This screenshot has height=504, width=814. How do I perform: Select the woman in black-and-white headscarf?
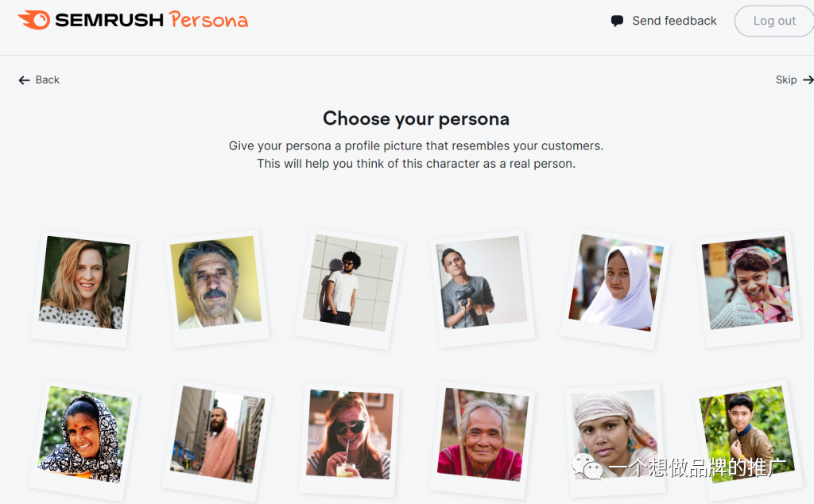(83, 435)
